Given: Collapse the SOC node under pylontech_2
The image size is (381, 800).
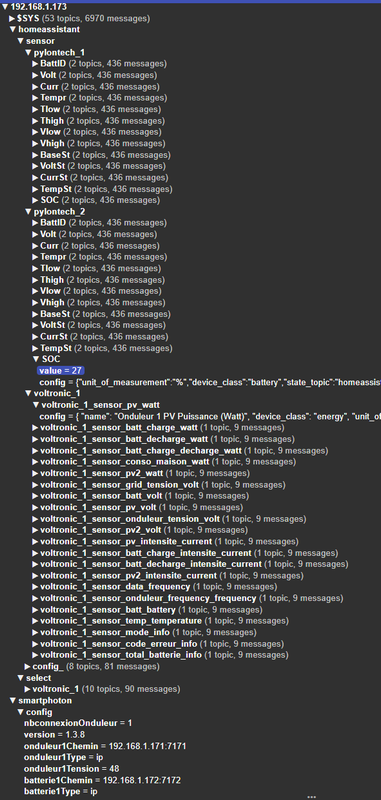Looking at the screenshot, I should point(36,359).
